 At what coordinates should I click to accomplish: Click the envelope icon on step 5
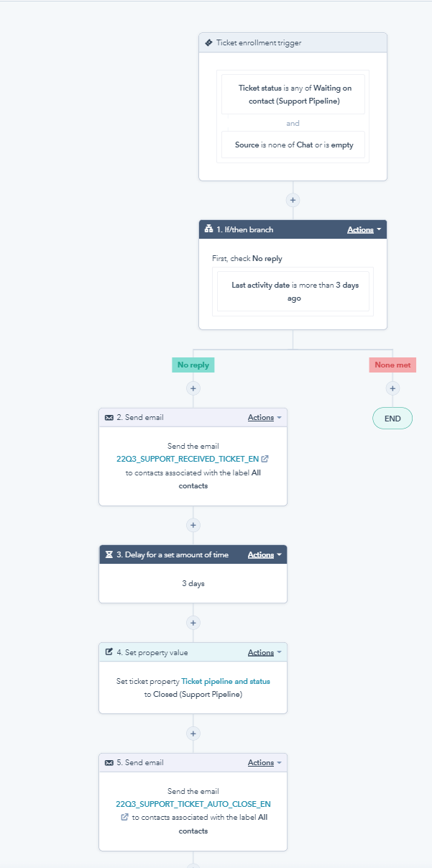pyautogui.click(x=108, y=762)
